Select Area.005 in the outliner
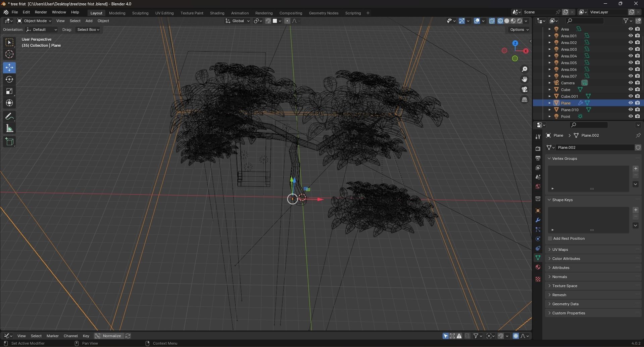The width and height of the screenshot is (644, 347). (x=568, y=63)
